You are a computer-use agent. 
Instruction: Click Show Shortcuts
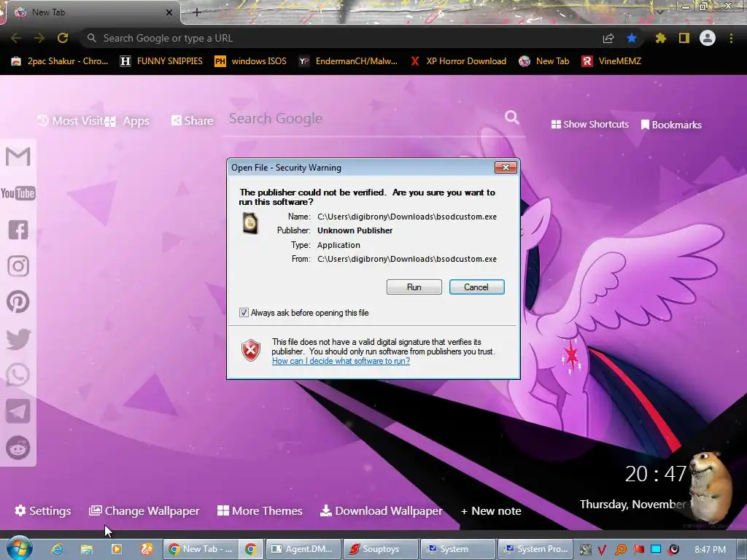[x=589, y=124]
